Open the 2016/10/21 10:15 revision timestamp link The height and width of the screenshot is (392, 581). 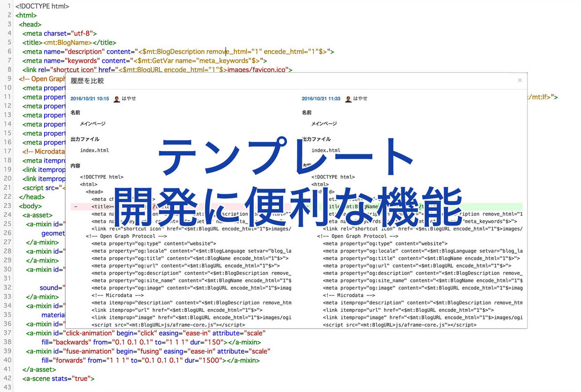(x=90, y=99)
